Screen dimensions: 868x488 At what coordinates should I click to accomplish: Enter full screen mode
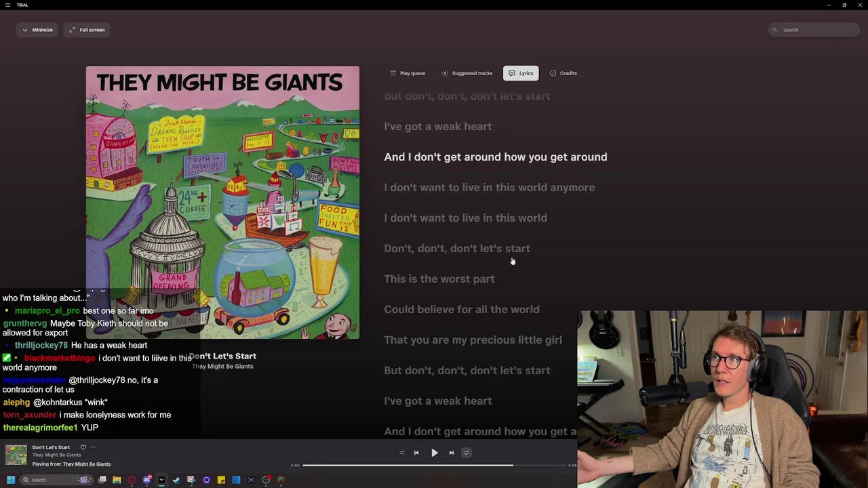pyautogui.click(x=87, y=30)
